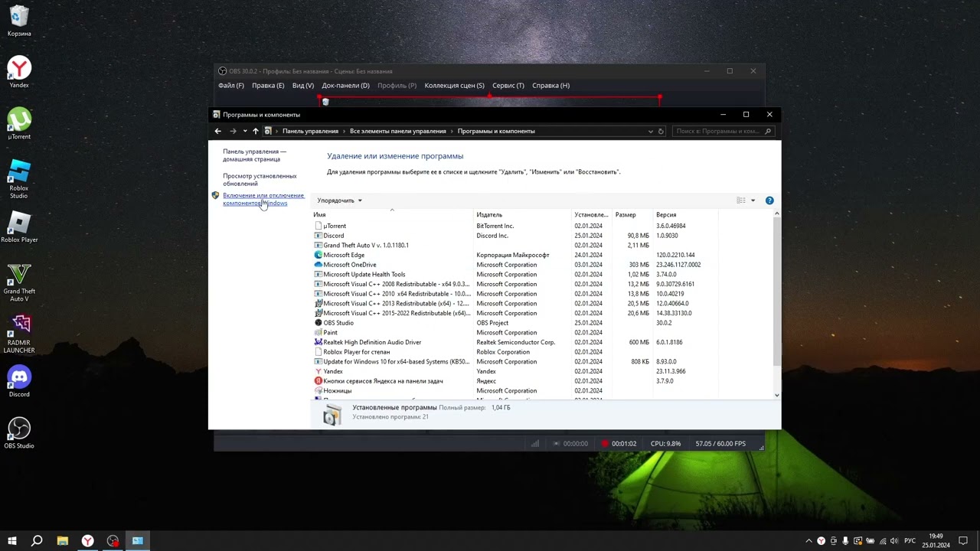This screenshot has height=551, width=980.
Task: Open the Discord desktop shortcut
Action: [x=19, y=381]
